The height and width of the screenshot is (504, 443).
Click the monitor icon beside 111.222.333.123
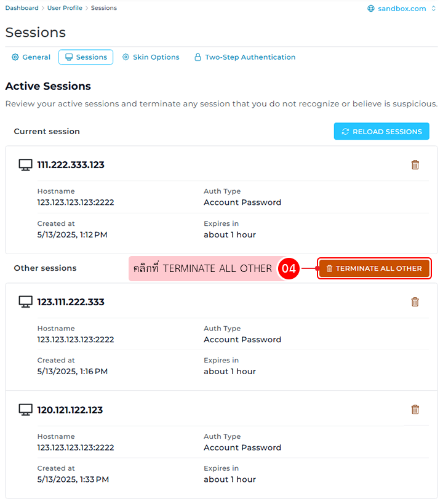point(25,165)
